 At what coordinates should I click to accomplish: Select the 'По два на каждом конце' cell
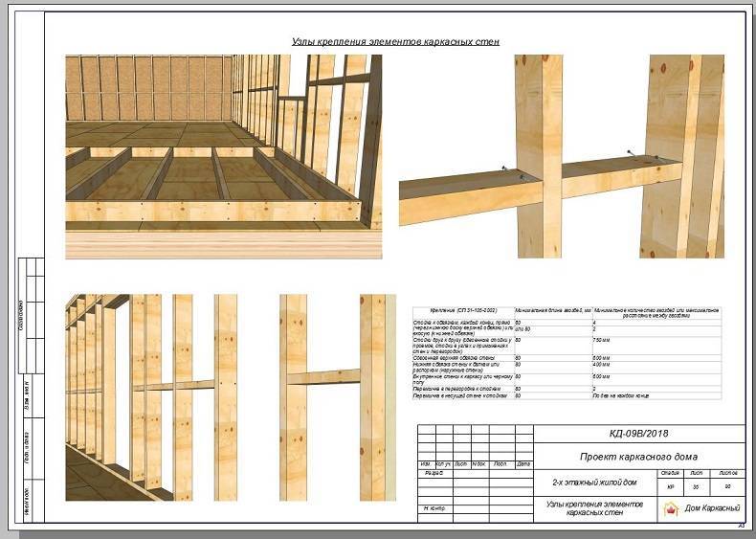[657, 395]
